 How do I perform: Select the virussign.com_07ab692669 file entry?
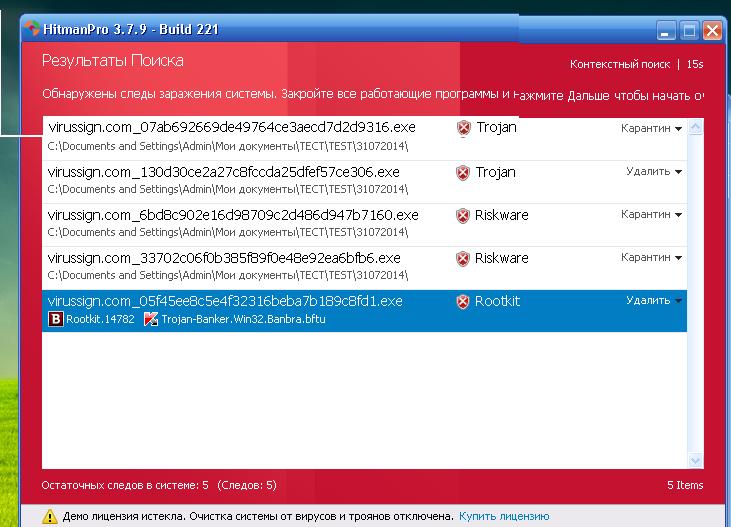coord(232,128)
